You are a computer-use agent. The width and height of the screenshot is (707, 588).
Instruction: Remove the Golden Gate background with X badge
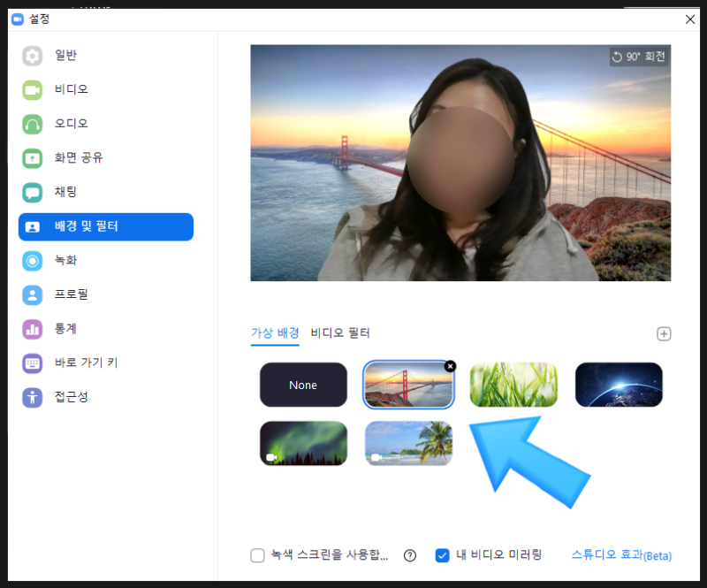pyautogui.click(x=450, y=366)
